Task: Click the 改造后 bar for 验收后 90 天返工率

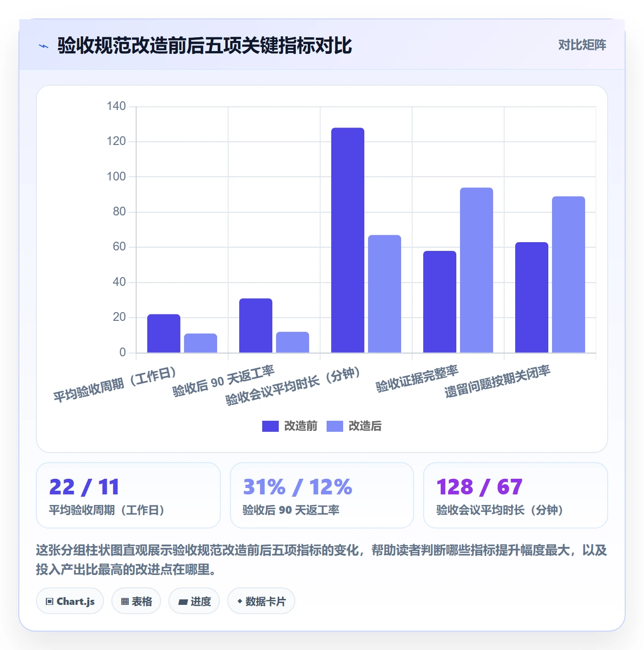Action: 293,342
